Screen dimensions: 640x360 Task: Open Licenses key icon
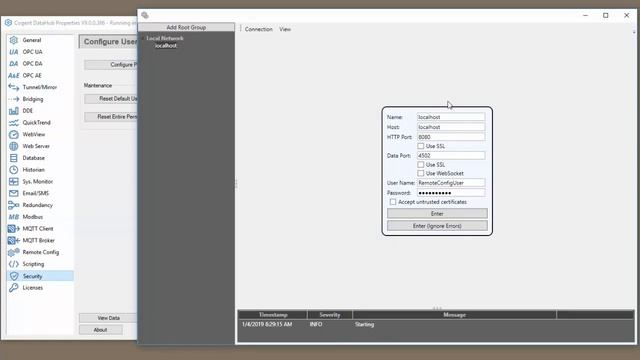pyautogui.click(x=13, y=288)
